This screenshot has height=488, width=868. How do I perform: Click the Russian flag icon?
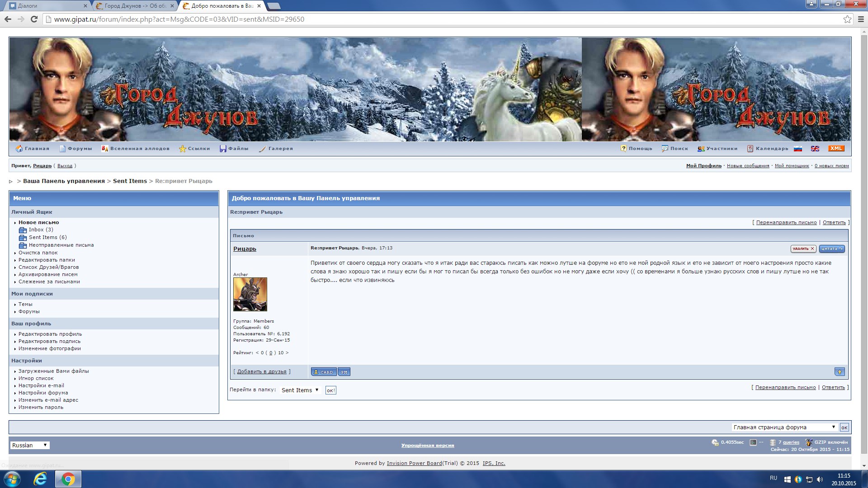(x=798, y=149)
